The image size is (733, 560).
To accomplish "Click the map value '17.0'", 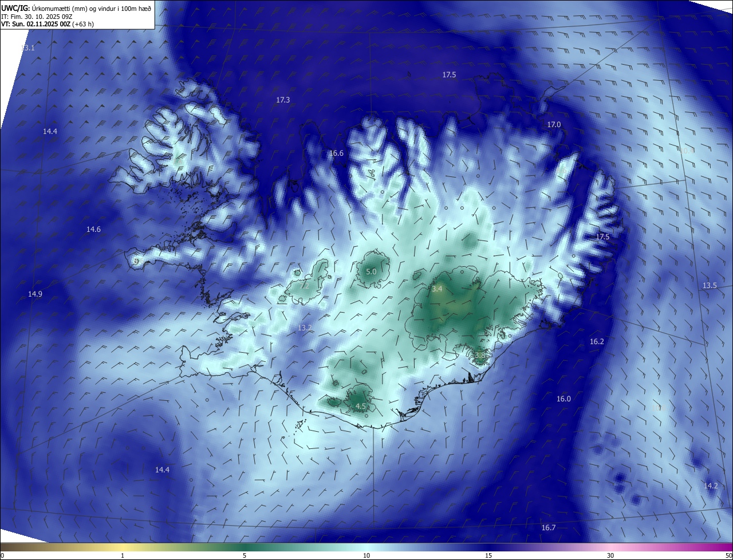I will 554,125.
